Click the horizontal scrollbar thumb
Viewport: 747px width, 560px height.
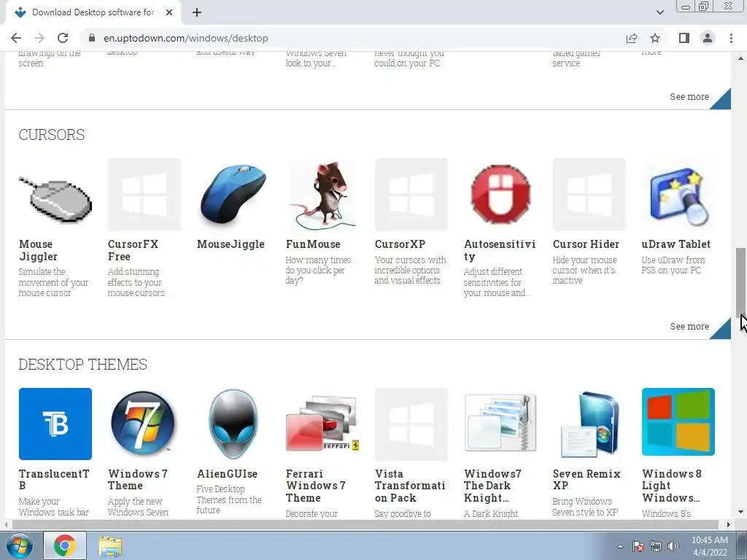coord(365,524)
